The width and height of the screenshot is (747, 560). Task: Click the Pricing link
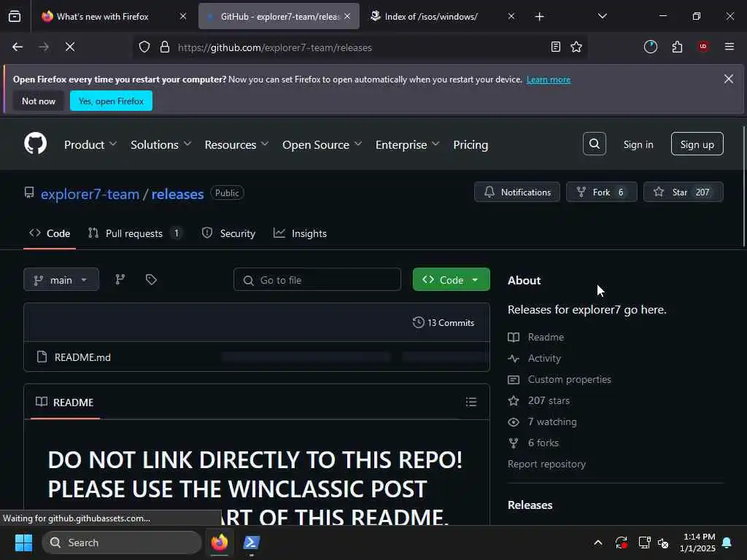click(471, 144)
